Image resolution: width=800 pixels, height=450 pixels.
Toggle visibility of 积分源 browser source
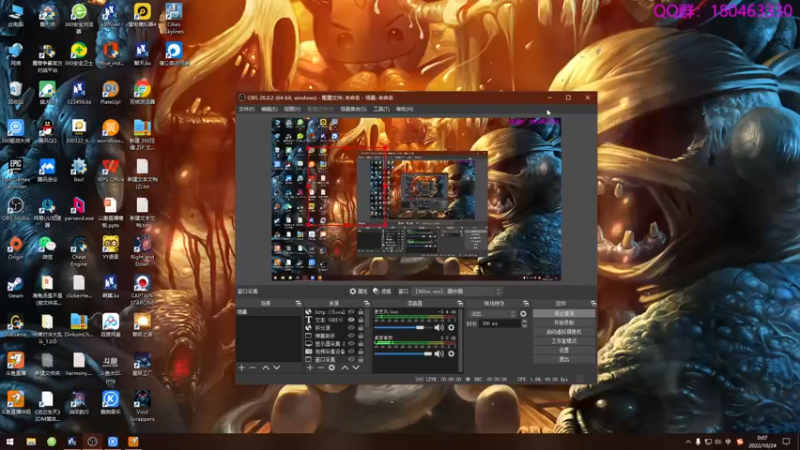pos(351,328)
